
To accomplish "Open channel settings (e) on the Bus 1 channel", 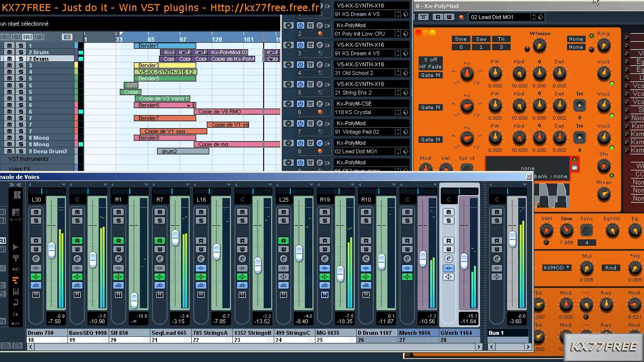I will coord(497,258).
